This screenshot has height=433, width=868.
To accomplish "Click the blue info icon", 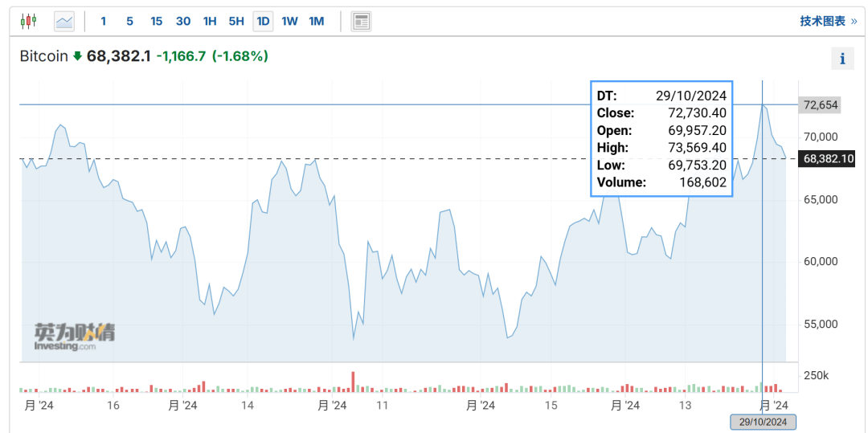I will [x=842, y=59].
